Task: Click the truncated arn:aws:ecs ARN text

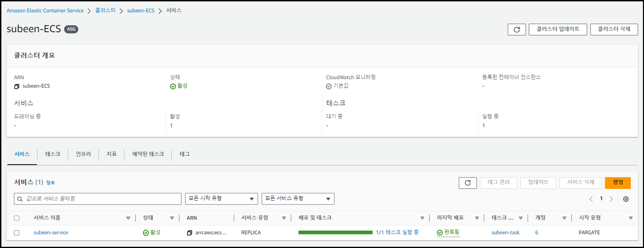Action: tap(211, 233)
